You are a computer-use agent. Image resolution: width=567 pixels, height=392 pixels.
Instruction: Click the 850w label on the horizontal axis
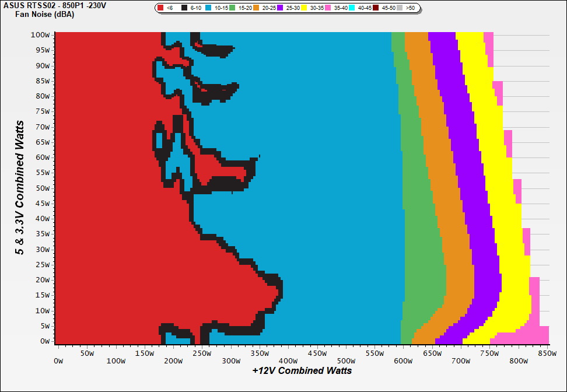pos(547,353)
